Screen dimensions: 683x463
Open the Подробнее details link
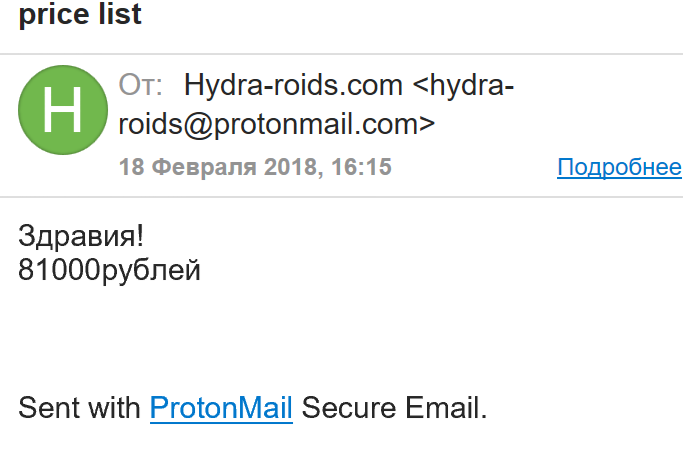click(619, 167)
